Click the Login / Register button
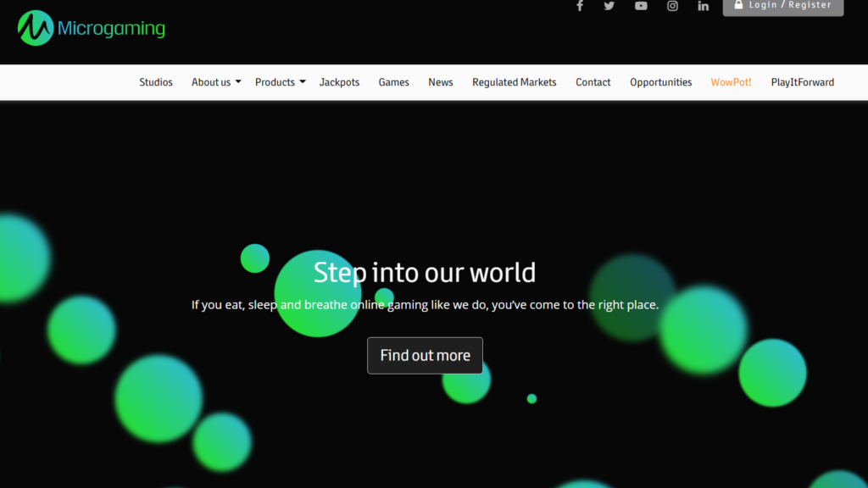868x488 pixels. pos(782,6)
